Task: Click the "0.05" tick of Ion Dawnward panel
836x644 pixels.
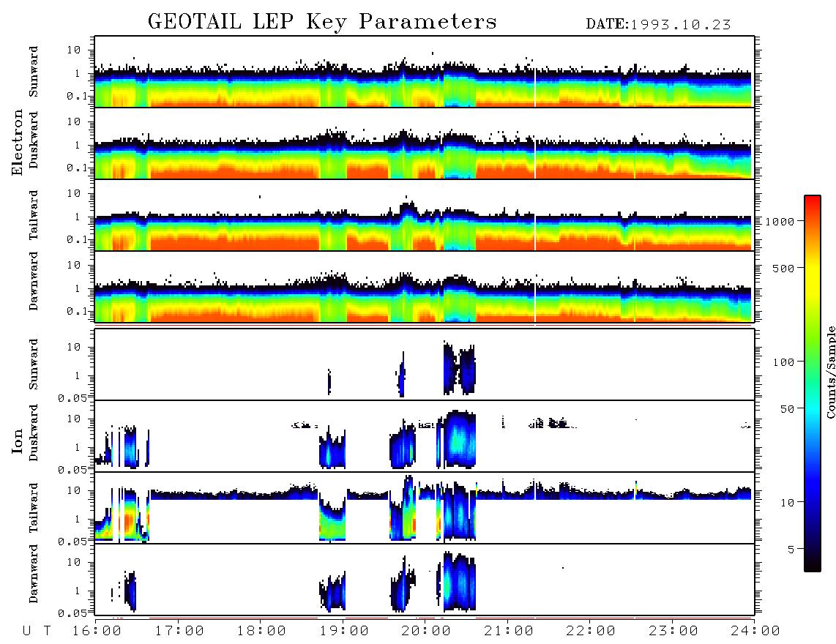Action: 72,613
